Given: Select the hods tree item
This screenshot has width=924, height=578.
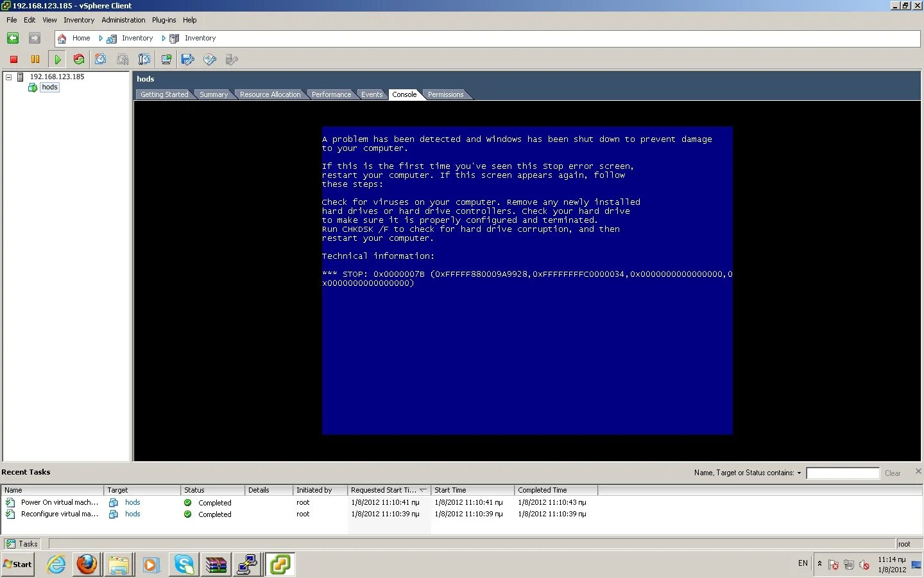Looking at the screenshot, I should [x=49, y=87].
